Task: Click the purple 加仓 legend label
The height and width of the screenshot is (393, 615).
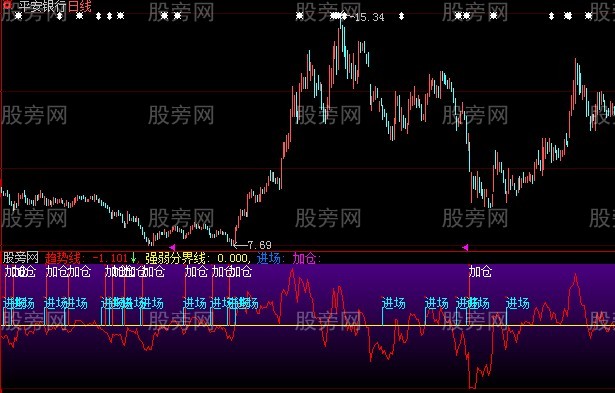Action: coord(304,258)
